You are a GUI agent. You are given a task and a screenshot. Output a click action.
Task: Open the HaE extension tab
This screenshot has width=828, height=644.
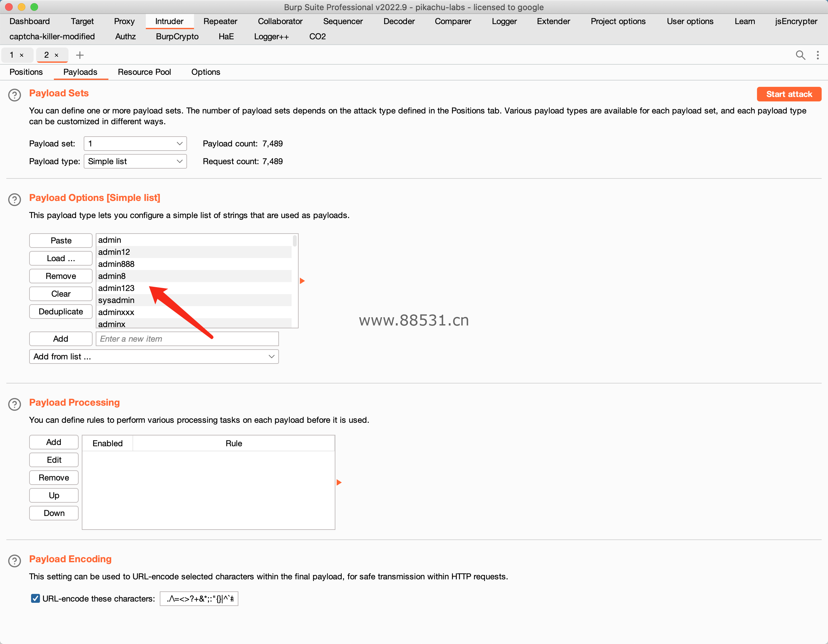coord(226,36)
